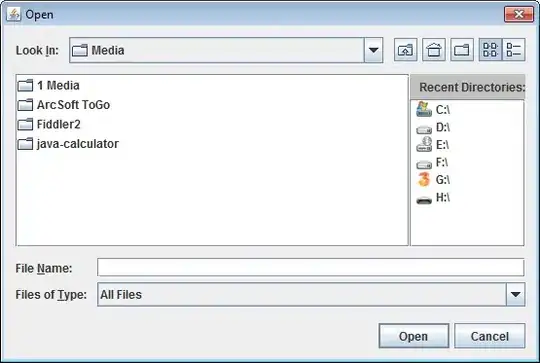The height and width of the screenshot is (363, 540).
Task: Click the hard disk icon for F:\
Action: (424, 164)
